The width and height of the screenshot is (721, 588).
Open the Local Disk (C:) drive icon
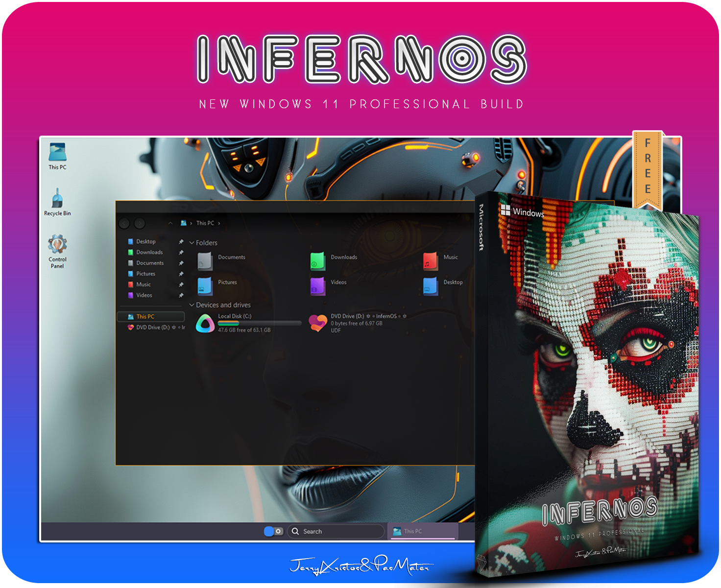pyautogui.click(x=205, y=323)
